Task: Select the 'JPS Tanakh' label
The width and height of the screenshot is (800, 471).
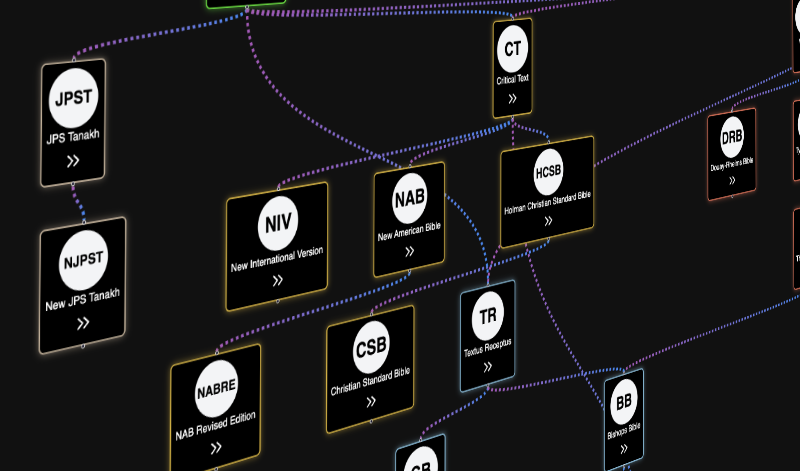Action: 73,137
